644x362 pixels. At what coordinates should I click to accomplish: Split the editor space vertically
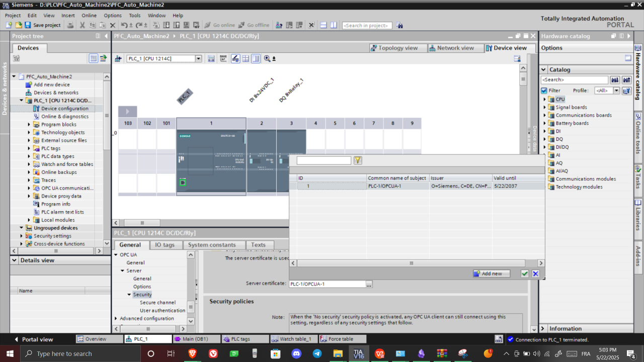334,25
